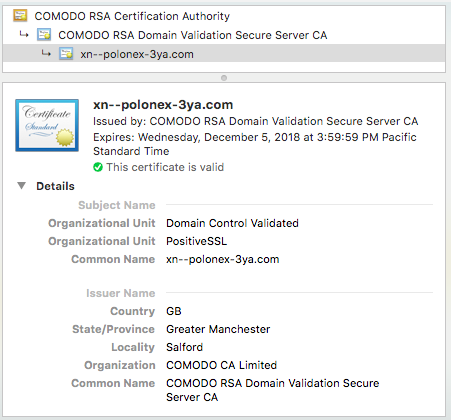The image size is (451, 420).
Task: Click the 'COMODO CA Limited' value
Action: pyautogui.click(x=222, y=365)
